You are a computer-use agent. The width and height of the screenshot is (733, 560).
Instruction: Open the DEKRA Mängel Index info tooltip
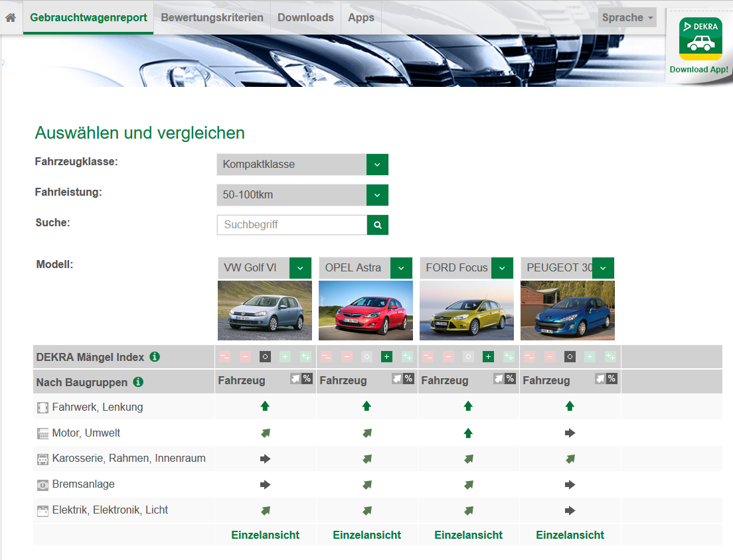point(155,356)
